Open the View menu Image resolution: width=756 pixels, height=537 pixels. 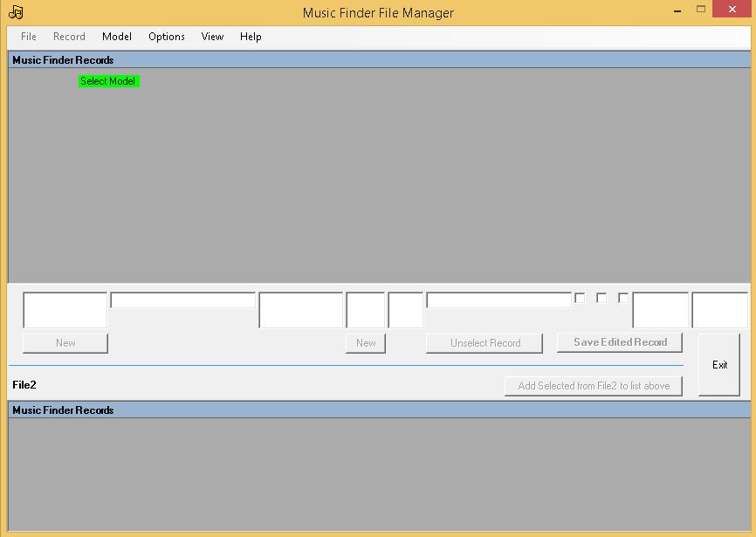click(x=211, y=37)
